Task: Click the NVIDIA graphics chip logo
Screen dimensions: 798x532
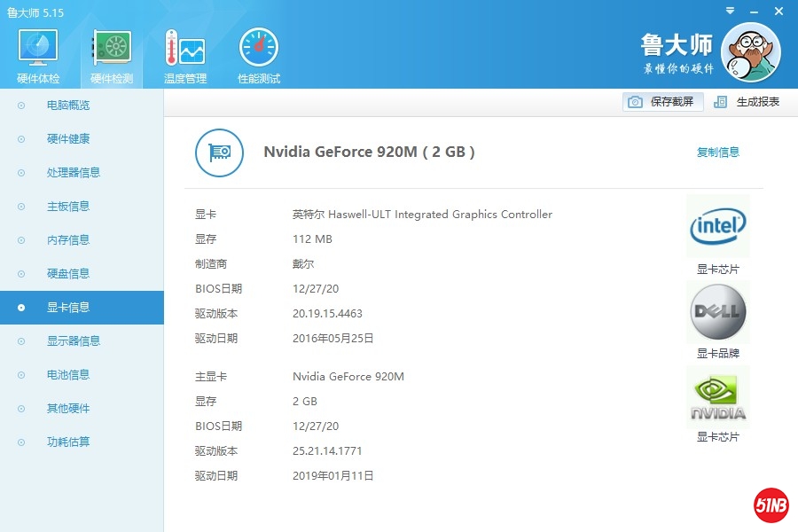Action: click(x=717, y=397)
